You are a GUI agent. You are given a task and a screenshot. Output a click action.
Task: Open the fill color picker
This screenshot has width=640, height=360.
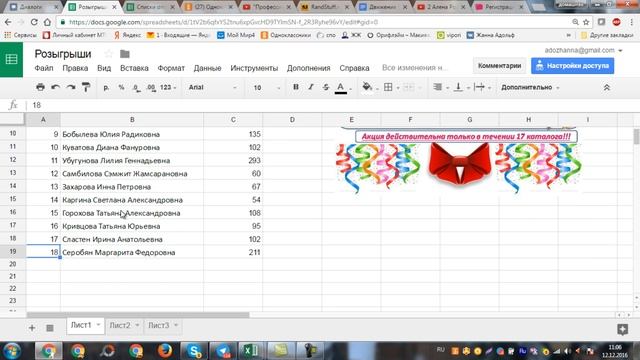pyautogui.click(x=367, y=87)
